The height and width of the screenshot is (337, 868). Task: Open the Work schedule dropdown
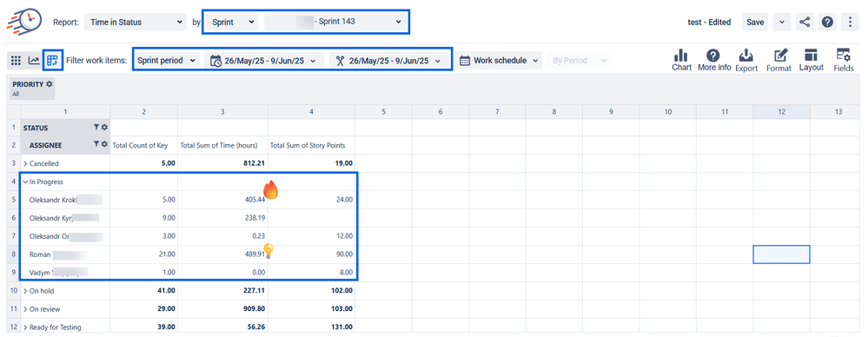[x=500, y=60]
